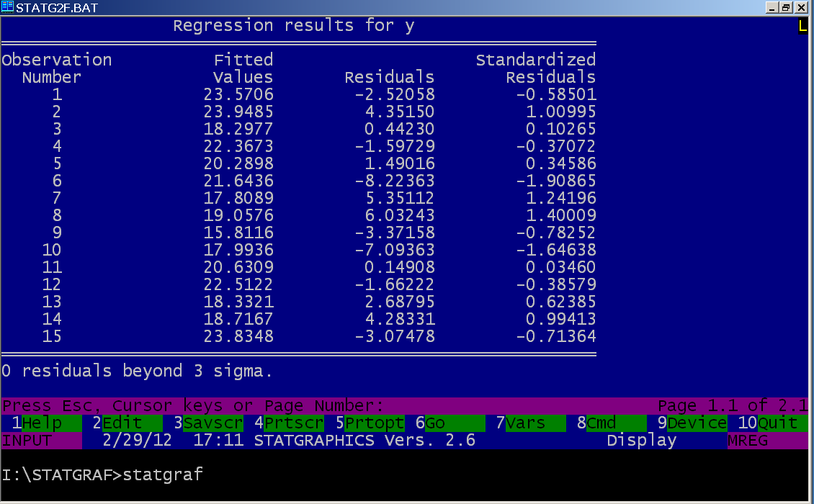This screenshot has height=504, width=814.
Task: Click the 'Press Esc, Cursor keys or Page Number:' prompt
Action: 192,405
